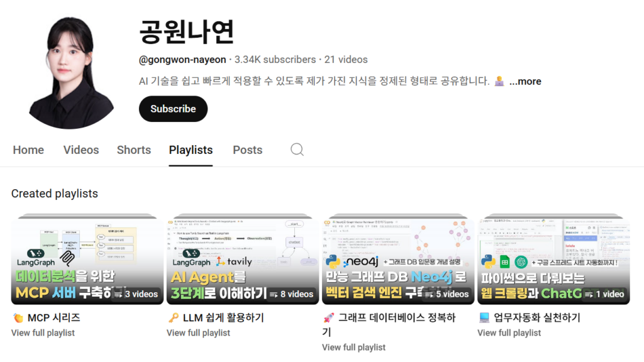Screen dimensions: 644x362
Task: Click the 5 videos playlist count badge
Action: coord(447,294)
